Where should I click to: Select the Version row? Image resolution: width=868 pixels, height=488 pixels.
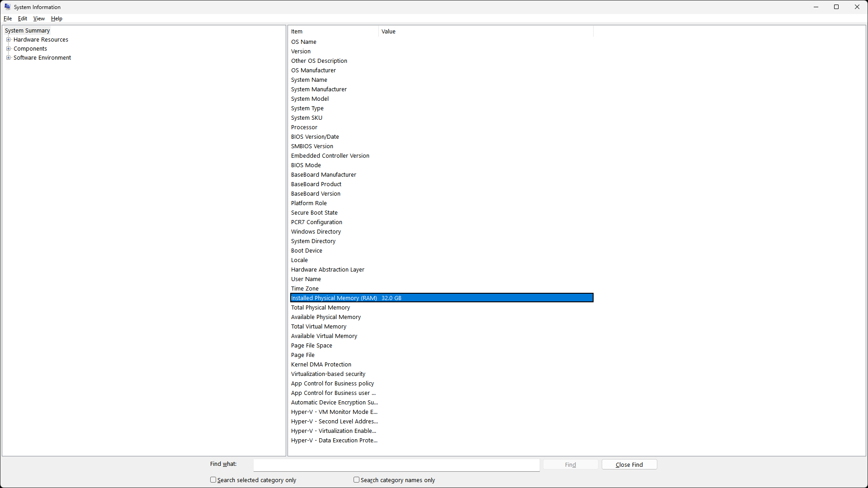coord(442,52)
